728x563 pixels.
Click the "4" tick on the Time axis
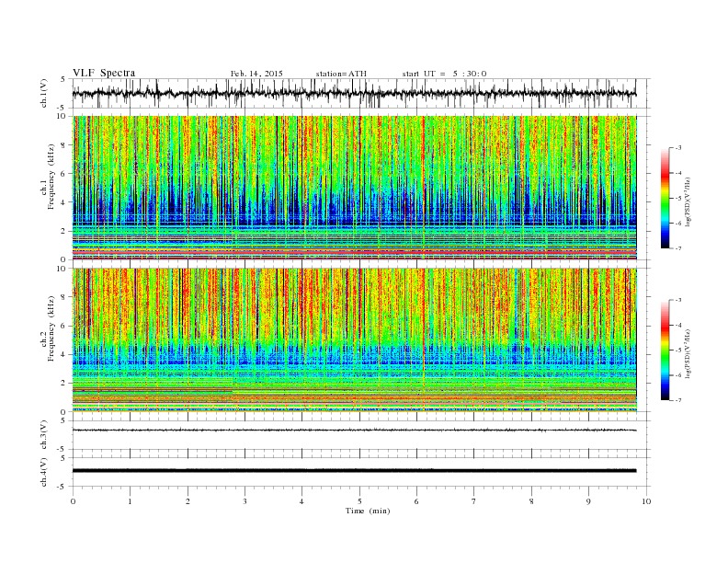point(301,501)
